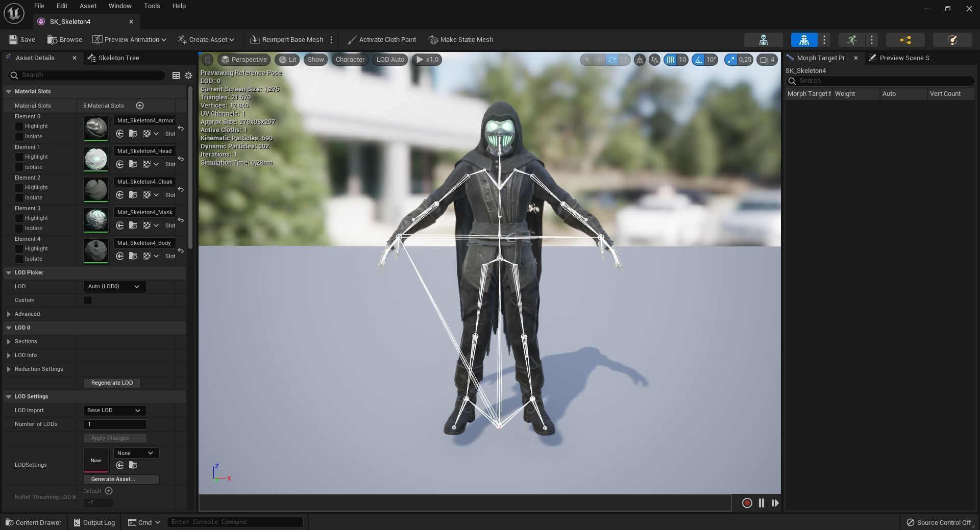Viewport: 980px width, 530px height.
Task: Browse to Mat_Skeleton4_Cloak in Content Browser
Action: coord(133,195)
